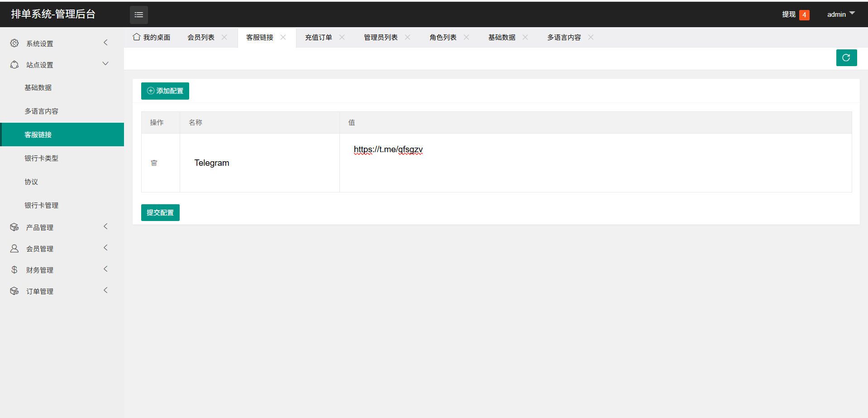868x418 pixels.
Task: Expand the 订单管理 menu chevron
Action: coord(105,290)
